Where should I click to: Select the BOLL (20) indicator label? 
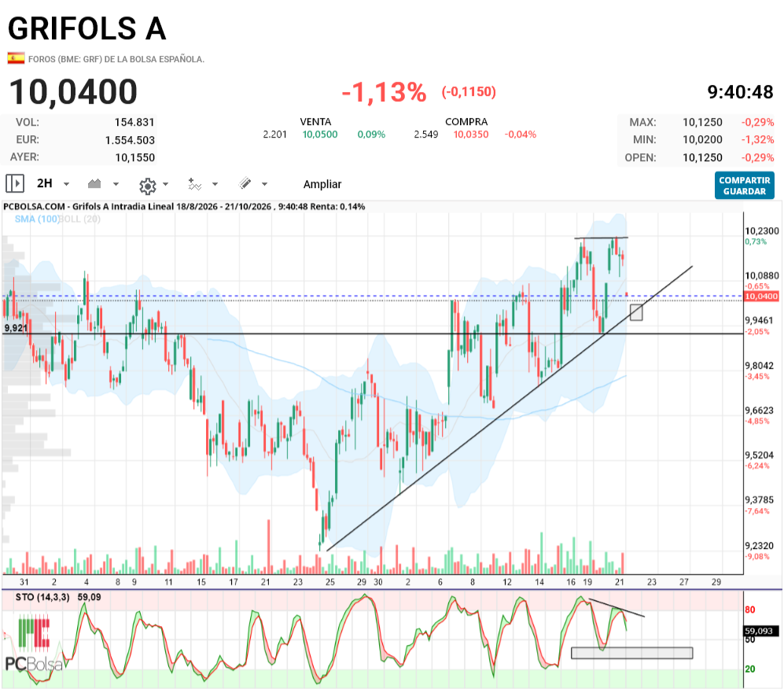pyautogui.click(x=80, y=219)
